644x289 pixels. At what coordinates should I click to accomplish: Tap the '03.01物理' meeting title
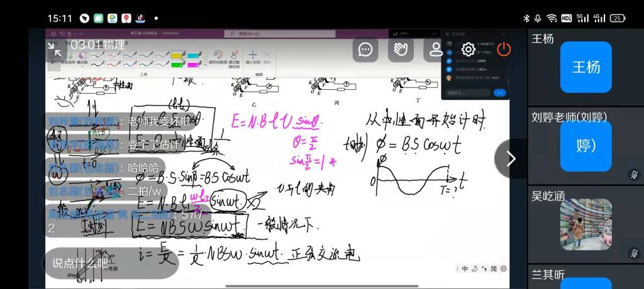pyautogui.click(x=97, y=45)
